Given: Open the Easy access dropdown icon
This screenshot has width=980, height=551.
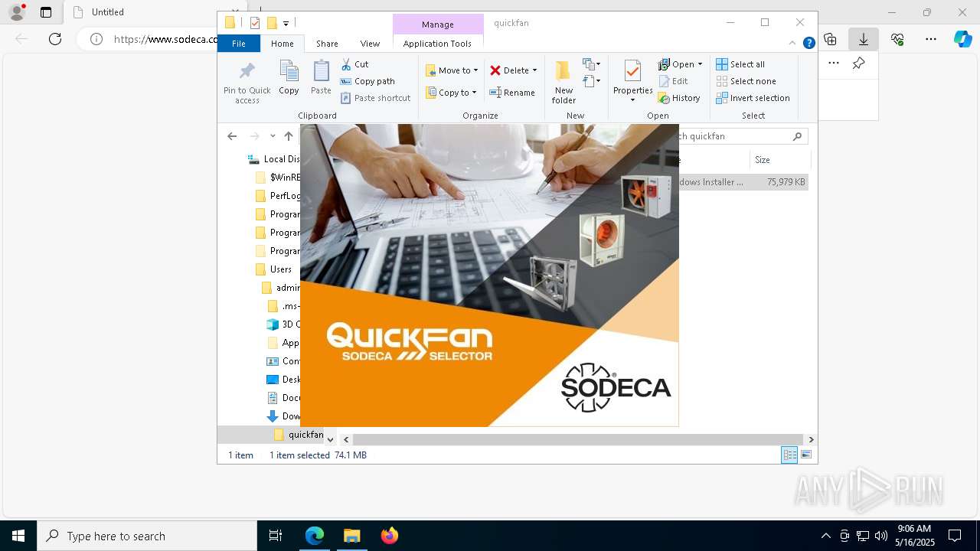Looking at the screenshot, I should [591, 80].
